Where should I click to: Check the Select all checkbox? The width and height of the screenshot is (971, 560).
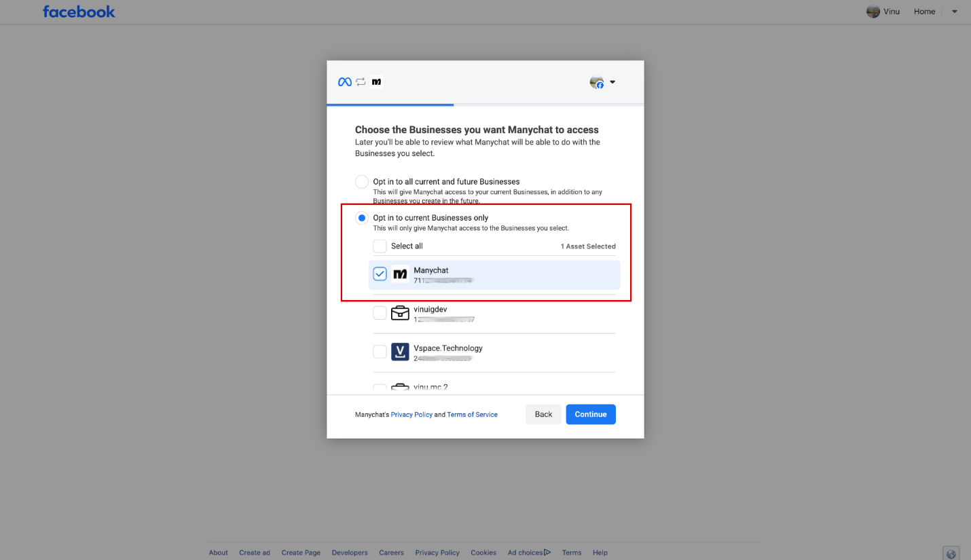(380, 246)
